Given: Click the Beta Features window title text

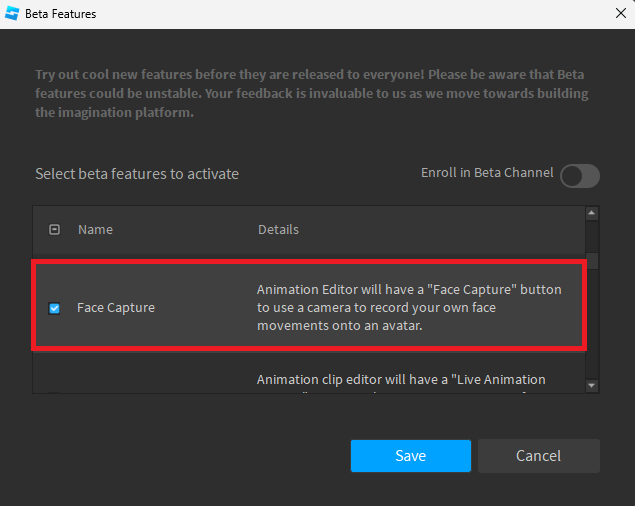Looking at the screenshot, I should 61,14.
